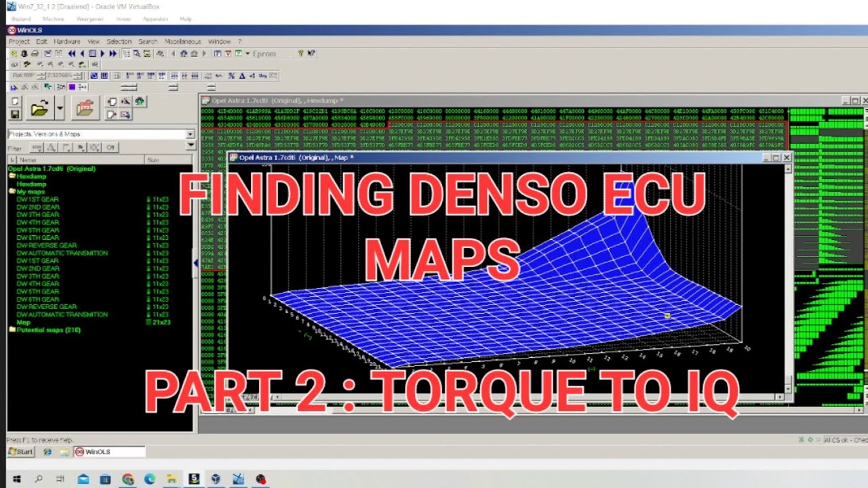Open the Hardware menu
The image size is (868, 488).
tap(67, 41)
